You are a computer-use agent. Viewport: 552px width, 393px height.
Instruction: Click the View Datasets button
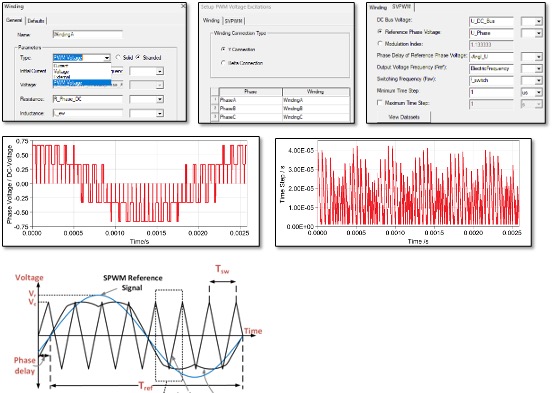(404, 117)
